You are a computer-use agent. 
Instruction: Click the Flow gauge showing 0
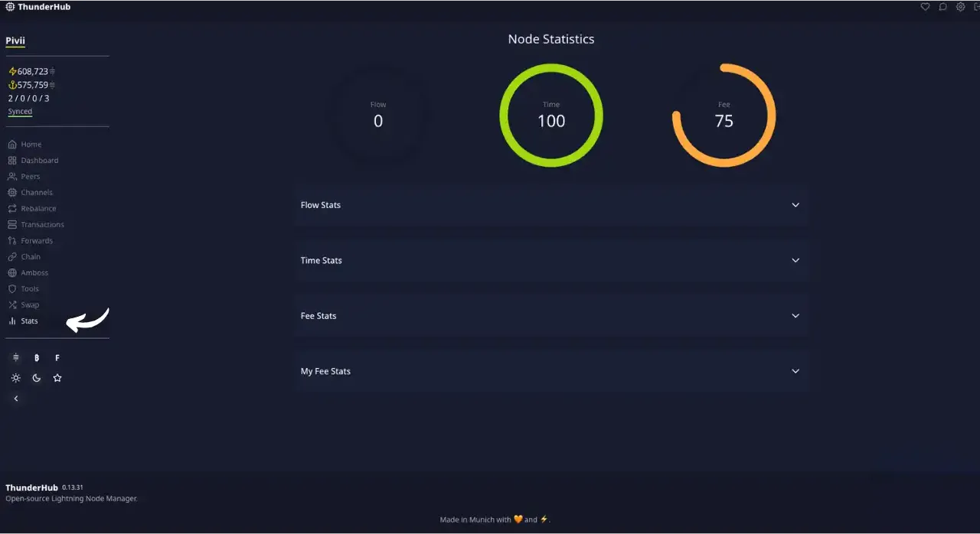[378, 116]
